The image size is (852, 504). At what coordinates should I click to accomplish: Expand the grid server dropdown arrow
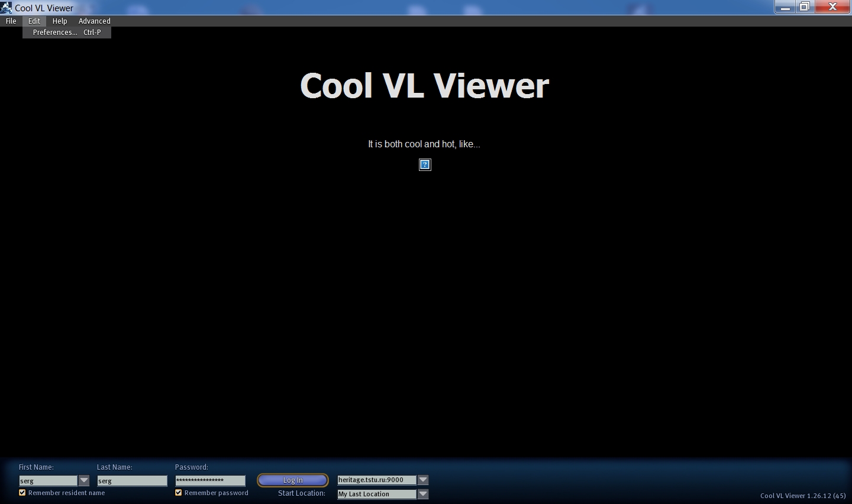point(423,480)
